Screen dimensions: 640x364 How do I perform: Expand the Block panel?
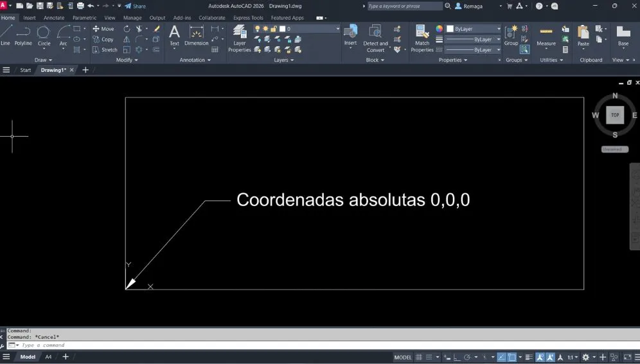tap(375, 60)
